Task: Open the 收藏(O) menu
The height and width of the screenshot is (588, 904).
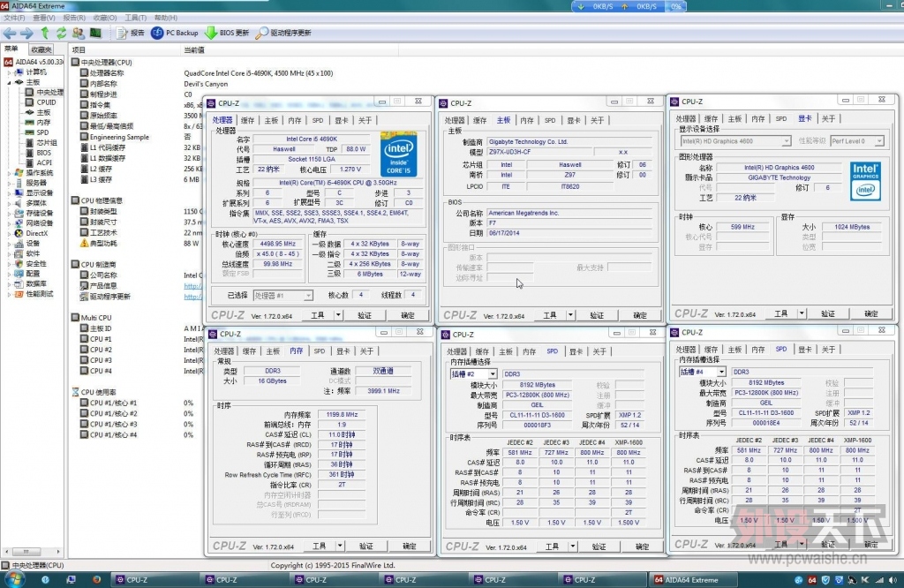Action: (x=104, y=18)
